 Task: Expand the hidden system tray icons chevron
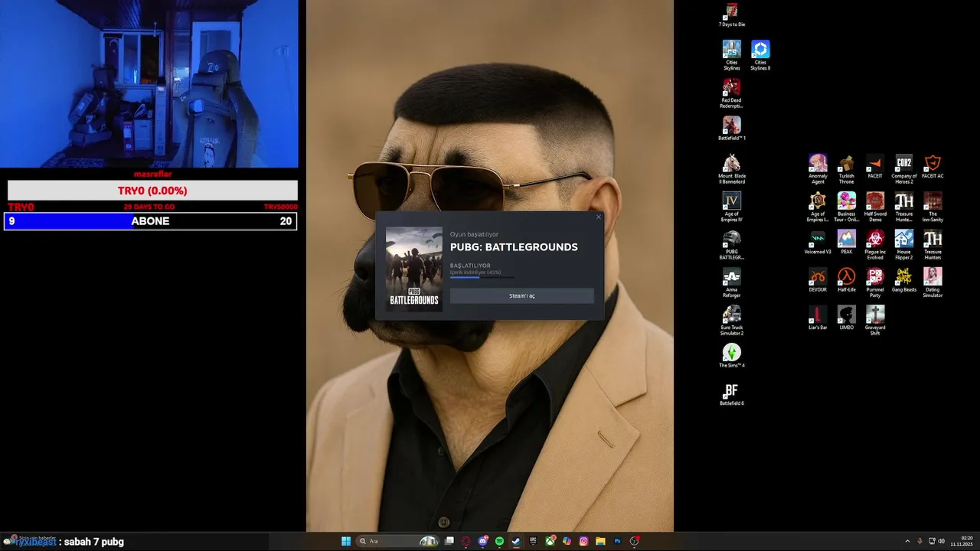click(x=907, y=541)
